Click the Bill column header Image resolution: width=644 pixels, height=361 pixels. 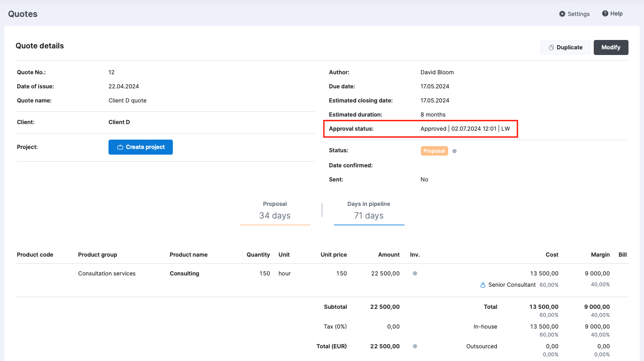click(x=622, y=255)
